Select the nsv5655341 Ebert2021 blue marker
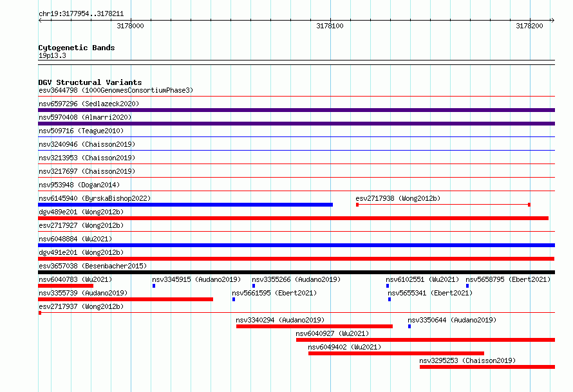This screenshot has height=392, width=573. pyautogui.click(x=389, y=299)
